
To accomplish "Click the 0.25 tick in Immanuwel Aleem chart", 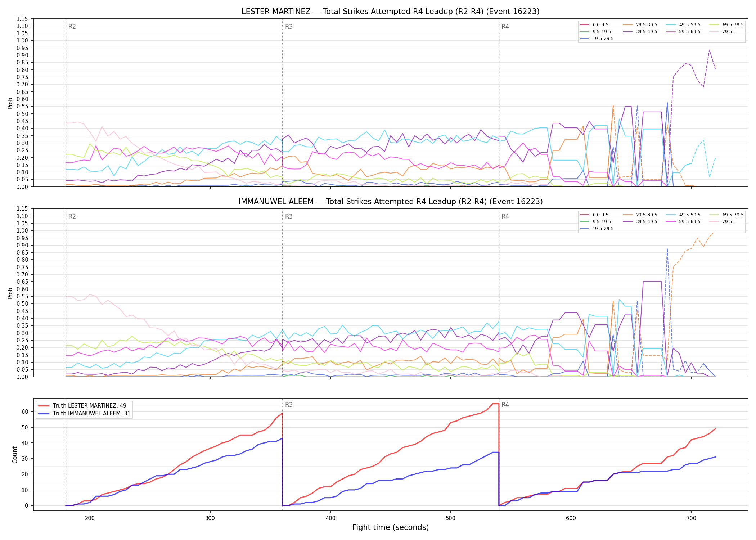I will [x=23, y=340].
